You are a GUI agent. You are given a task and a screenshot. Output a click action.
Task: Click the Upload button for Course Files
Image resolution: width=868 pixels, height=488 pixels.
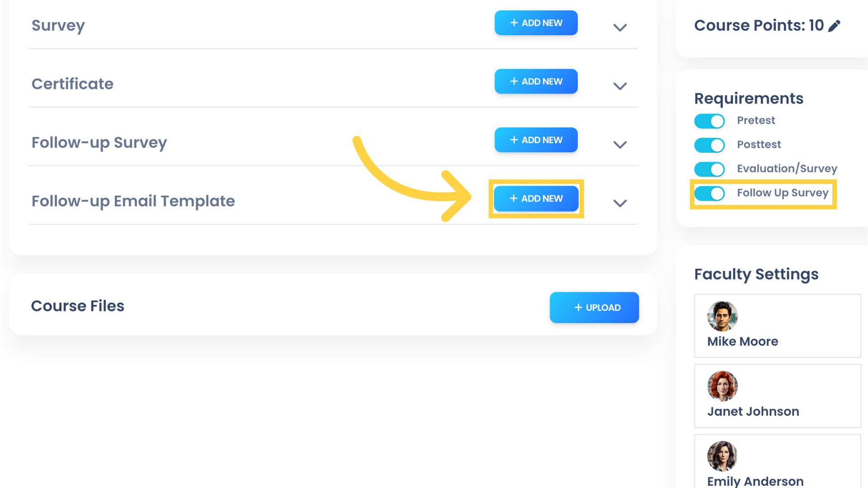coord(594,307)
